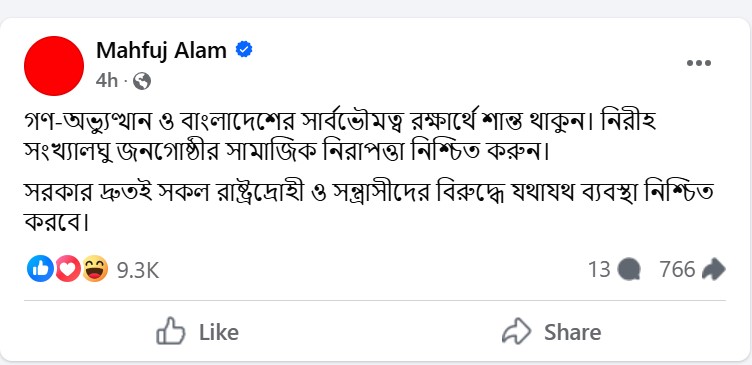Click the Share text label
The width and height of the screenshot is (752, 365).
click(x=573, y=332)
